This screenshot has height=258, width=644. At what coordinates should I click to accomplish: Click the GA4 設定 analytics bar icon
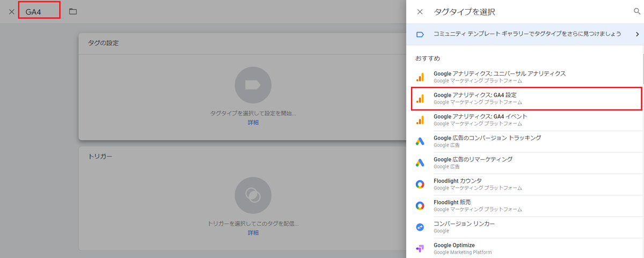(420, 99)
